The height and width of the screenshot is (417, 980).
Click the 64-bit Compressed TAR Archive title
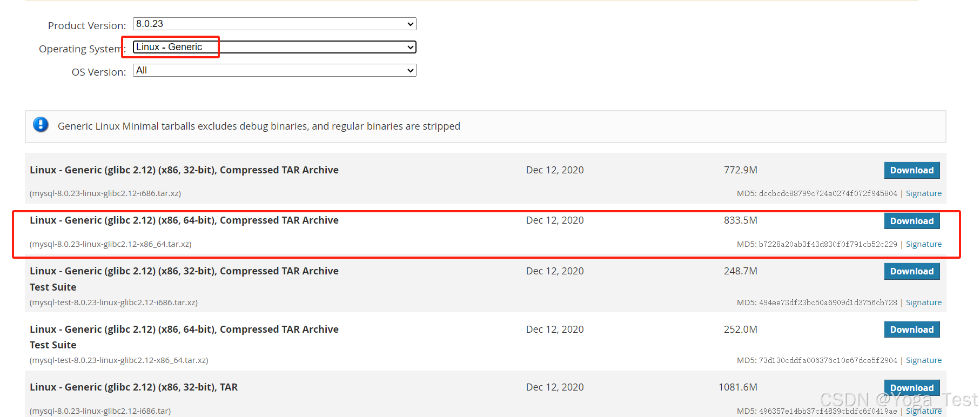[184, 220]
